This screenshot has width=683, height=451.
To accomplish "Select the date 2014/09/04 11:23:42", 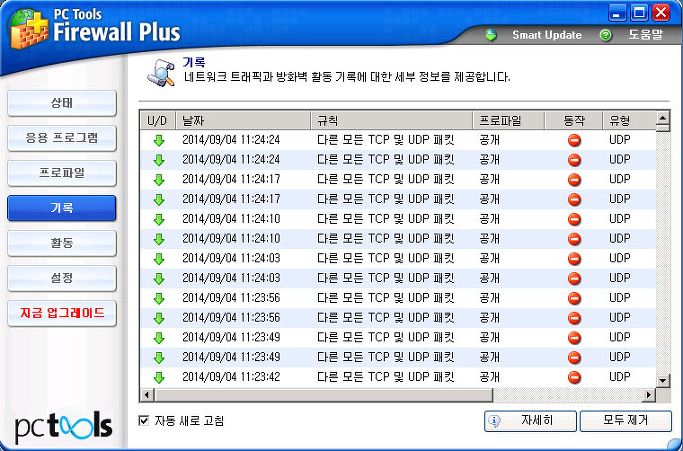I will coord(231,377).
